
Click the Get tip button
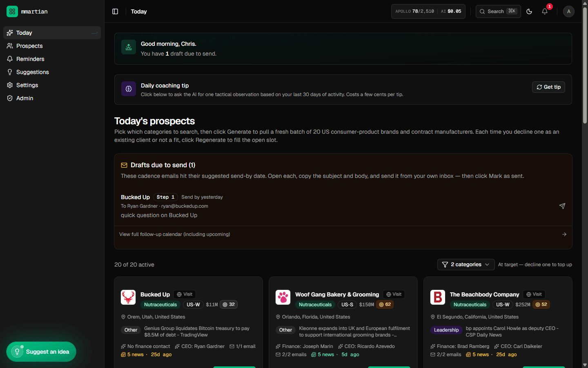(548, 87)
